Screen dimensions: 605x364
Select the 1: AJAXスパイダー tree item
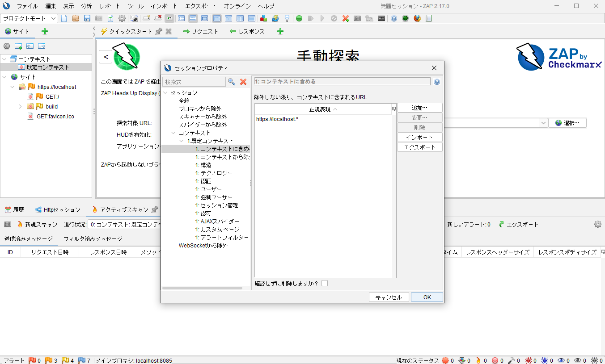tap(217, 221)
